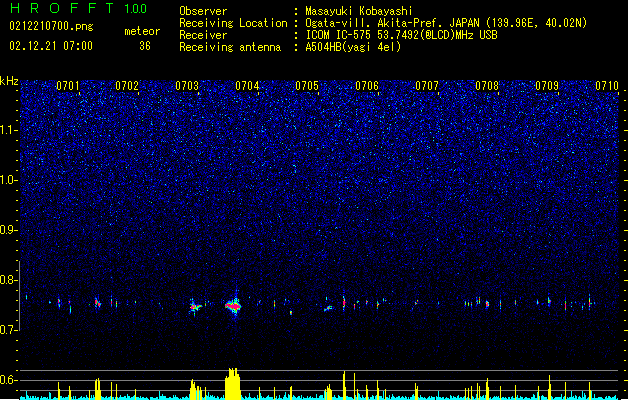The width and height of the screenshot is (629, 400).
Task: Click the meteor echo just after 0703
Action: (x=195, y=307)
